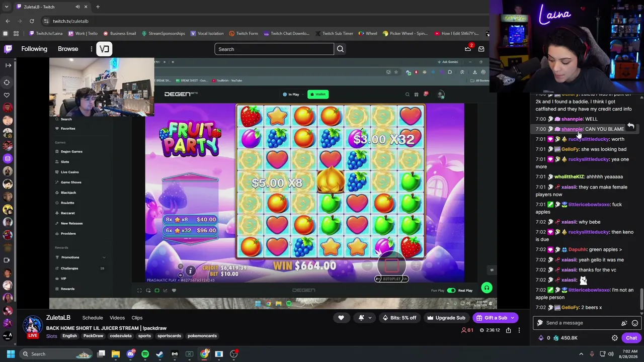This screenshot has height=362, width=644.
Task: Expand the Twitch left sidebar
Action: (8, 65)
